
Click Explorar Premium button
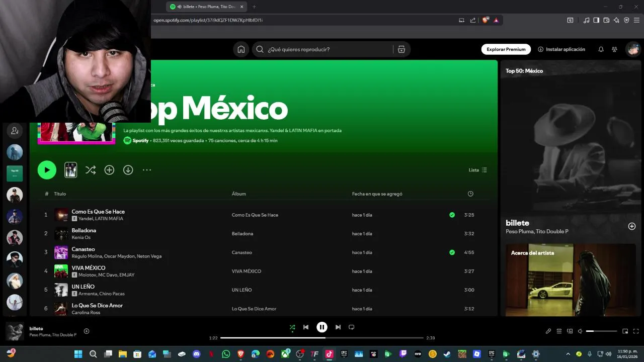506,49
